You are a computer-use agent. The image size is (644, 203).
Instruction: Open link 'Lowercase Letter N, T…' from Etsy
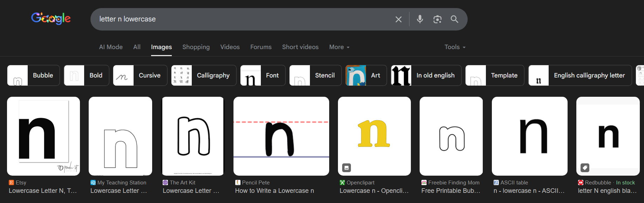[x=43, y=191]
